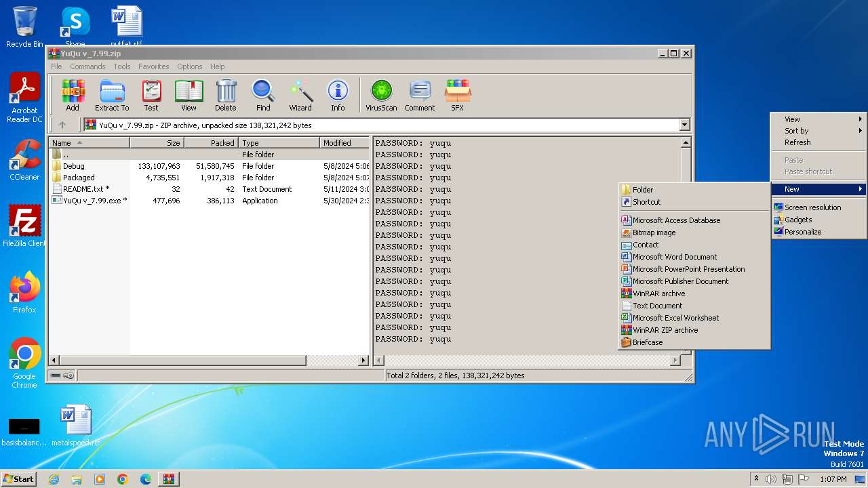This screenshot has height=488, width=868.
Task: Expand the View submenu in context menu
Action: coord(818,119)
